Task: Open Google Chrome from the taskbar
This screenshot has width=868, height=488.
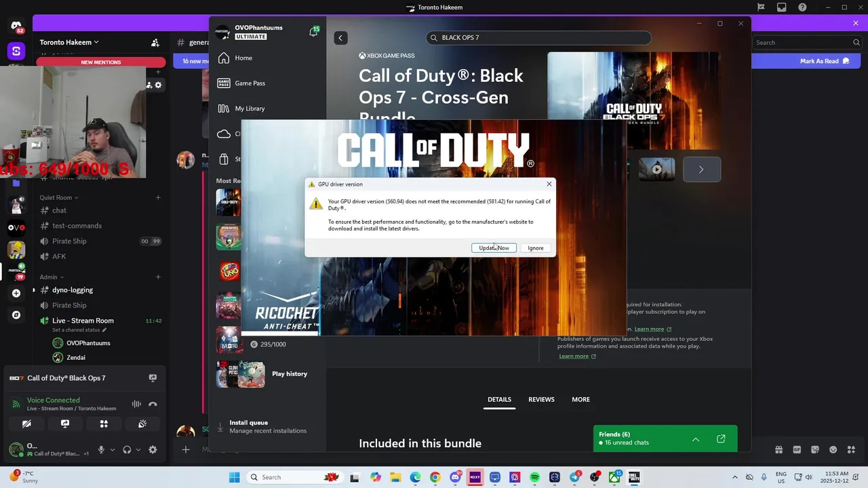Action: (435, 477)
